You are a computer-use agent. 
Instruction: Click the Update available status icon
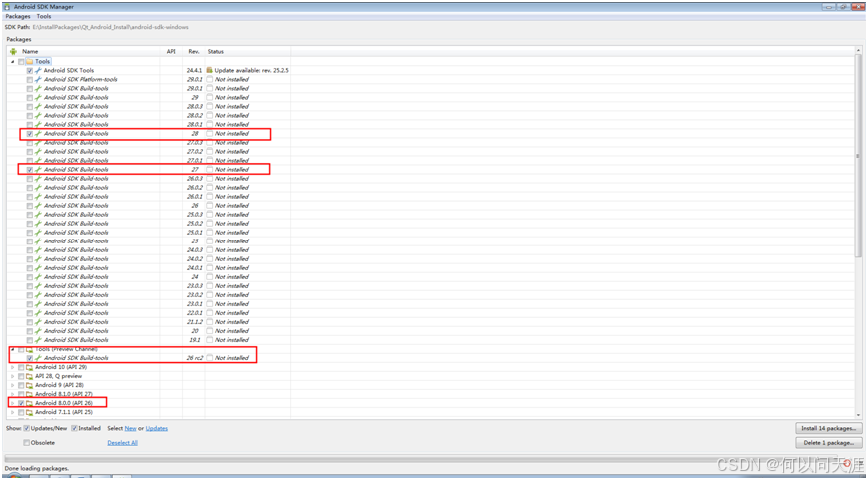tap(209, 70)
